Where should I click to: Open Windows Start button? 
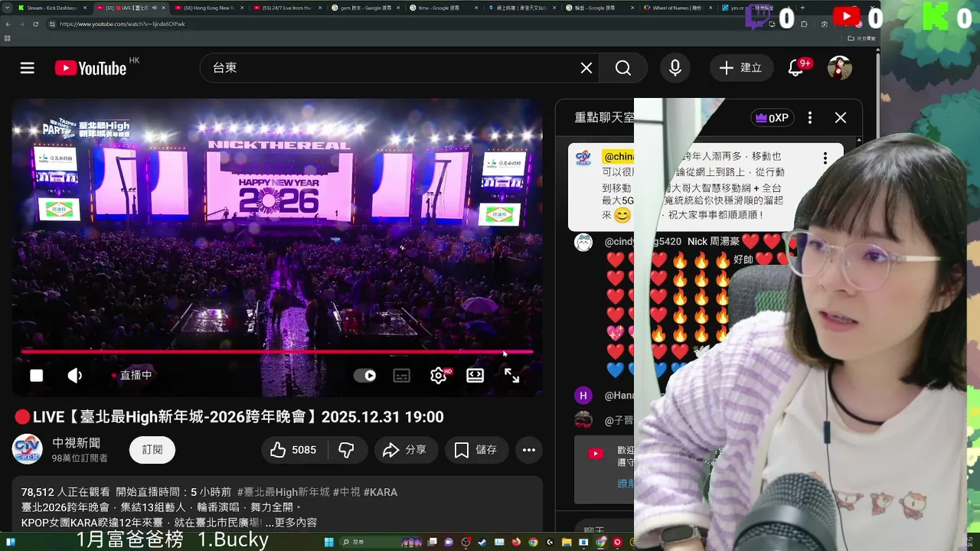coord(329,543)
